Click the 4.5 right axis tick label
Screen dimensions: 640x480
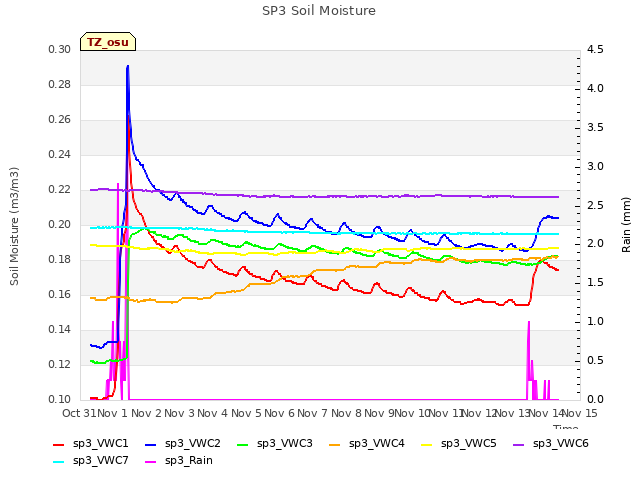click(595, 49)
